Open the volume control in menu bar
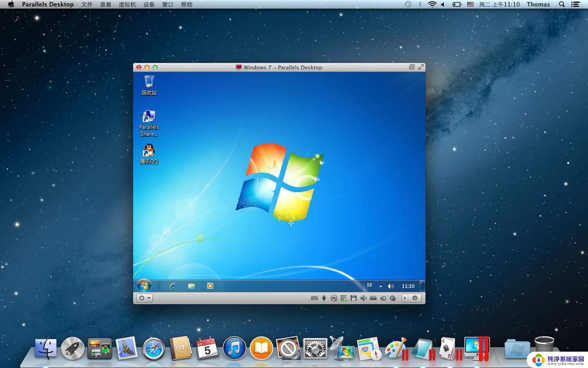Image resolution: width=588 pixels, height=368 pixels. tap(443, 4)
